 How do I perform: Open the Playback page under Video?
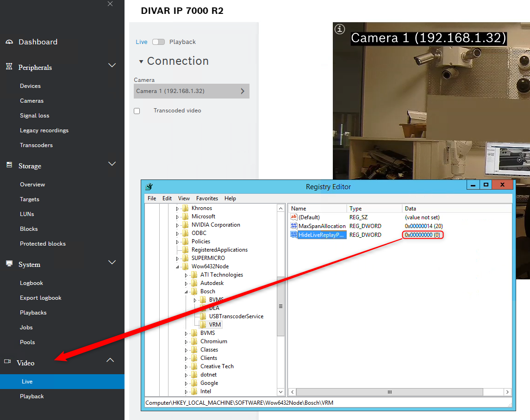(32, 396)
